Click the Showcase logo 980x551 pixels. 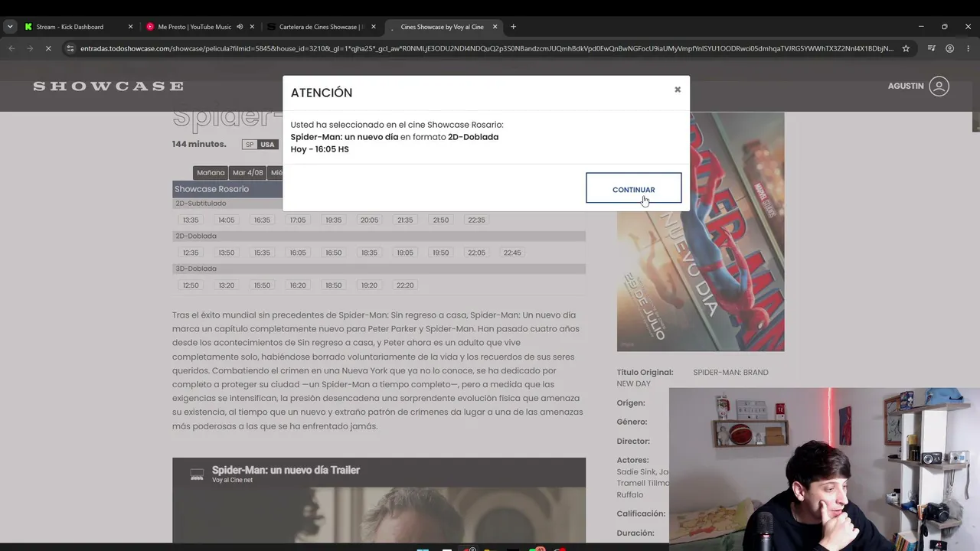[x=108, y=86]
